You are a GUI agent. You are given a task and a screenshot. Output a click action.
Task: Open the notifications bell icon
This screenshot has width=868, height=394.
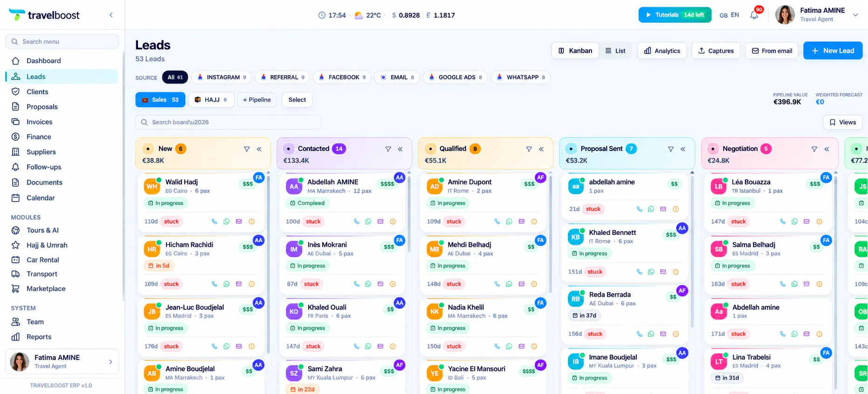click(754, 15)
